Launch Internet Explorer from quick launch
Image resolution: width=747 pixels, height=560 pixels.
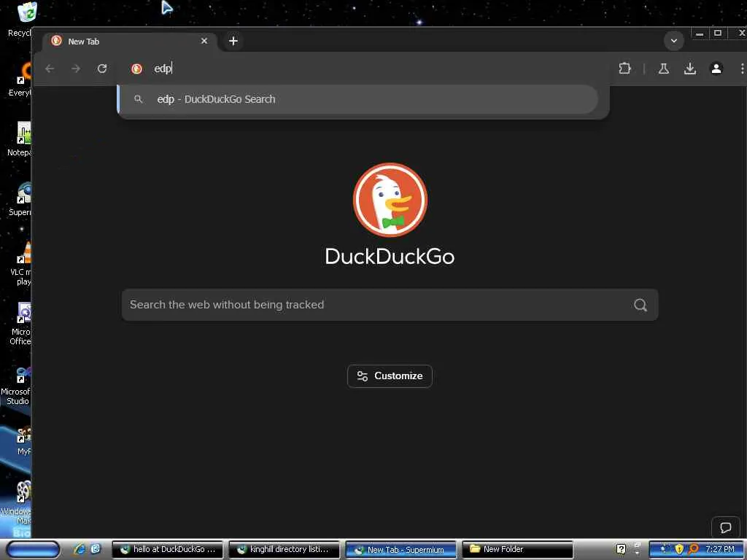click(x=79, y=549)
